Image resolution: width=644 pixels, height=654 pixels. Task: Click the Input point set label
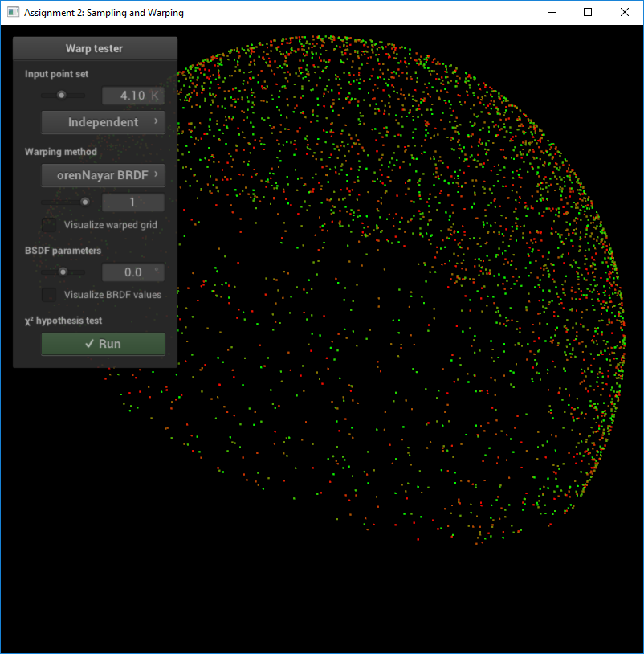57,74
